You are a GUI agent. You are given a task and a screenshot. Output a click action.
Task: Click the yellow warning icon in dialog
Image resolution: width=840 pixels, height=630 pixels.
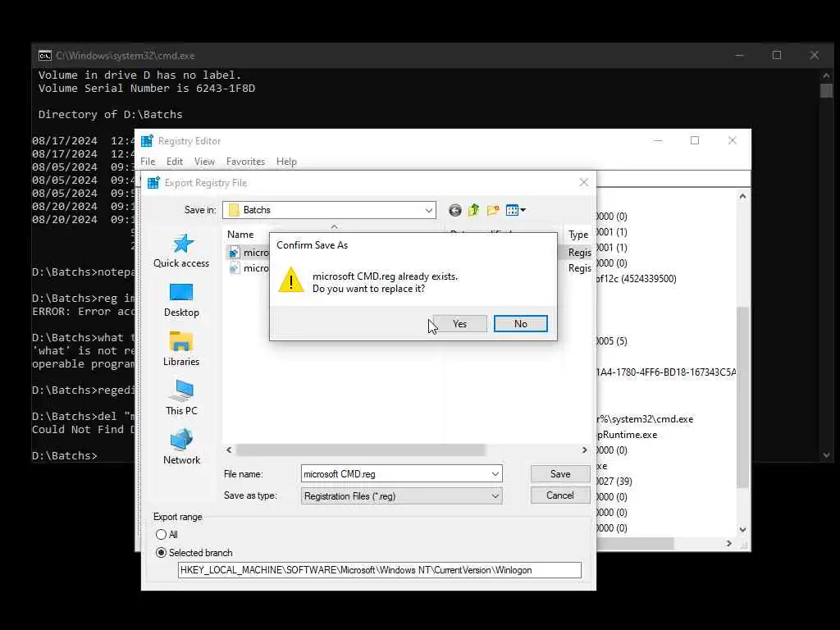coord(291,281)
